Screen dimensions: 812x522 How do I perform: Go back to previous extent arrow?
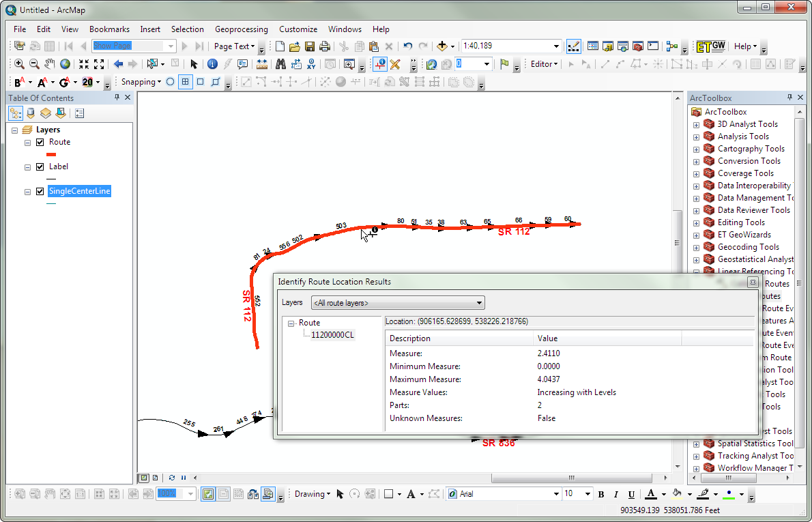coord(118,64)
